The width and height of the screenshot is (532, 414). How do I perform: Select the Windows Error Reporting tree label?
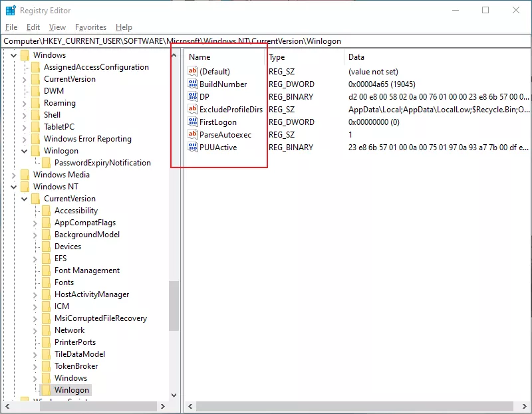click(x=88, y=139)
